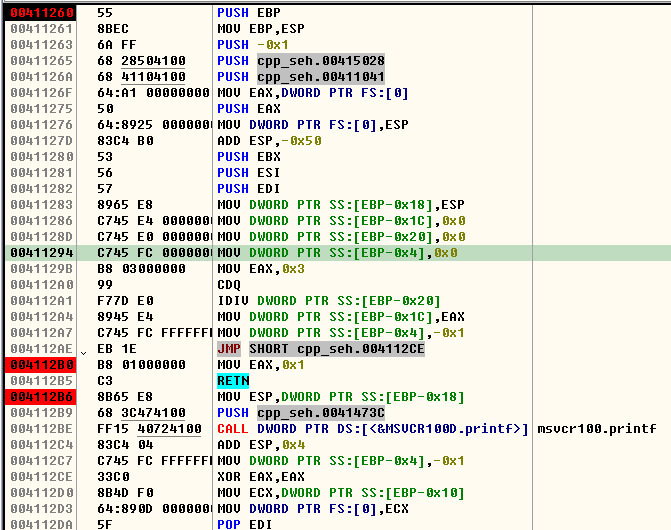Click the jump direction arrow marker
This screenshot has height=530, width=671.
pyautogui.click(x=83, y=353)
